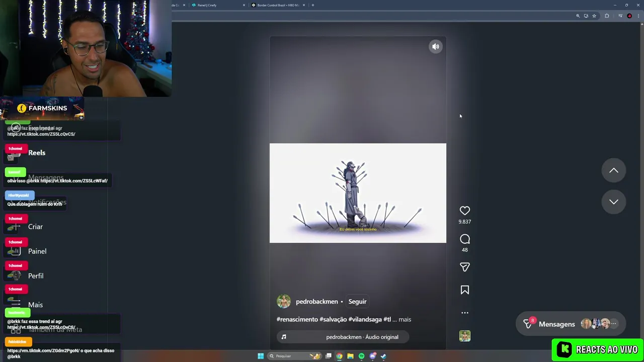Open the three-dot more options on the reel
The image size is (644, 362).
click(465, 313)
